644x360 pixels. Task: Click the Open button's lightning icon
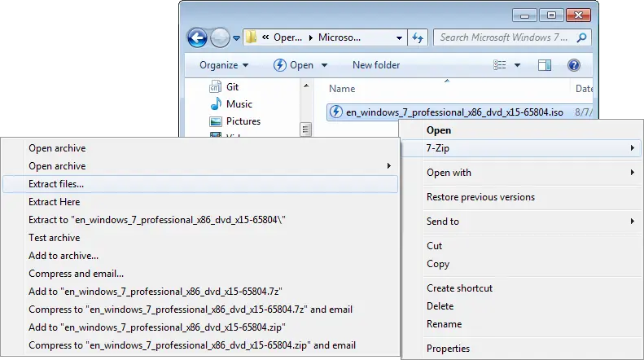tap(280, 65)
